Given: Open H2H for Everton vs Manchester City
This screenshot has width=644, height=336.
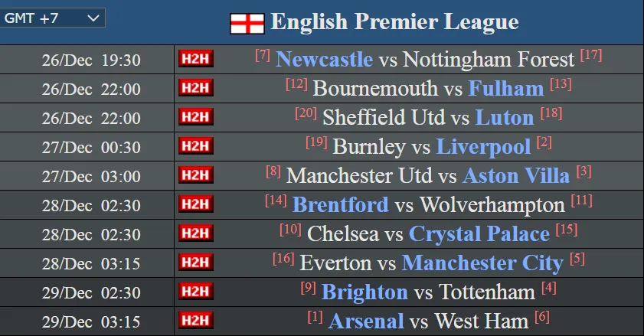Looking at the screenshot, I should pyautogui.click(x=196, y=263).
